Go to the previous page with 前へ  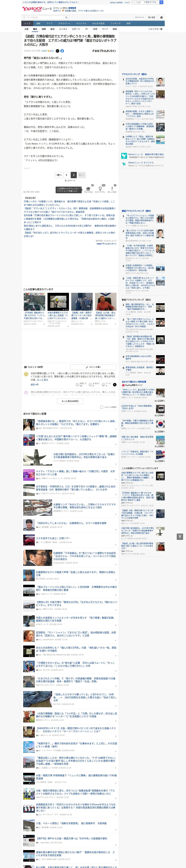point(59,175)
